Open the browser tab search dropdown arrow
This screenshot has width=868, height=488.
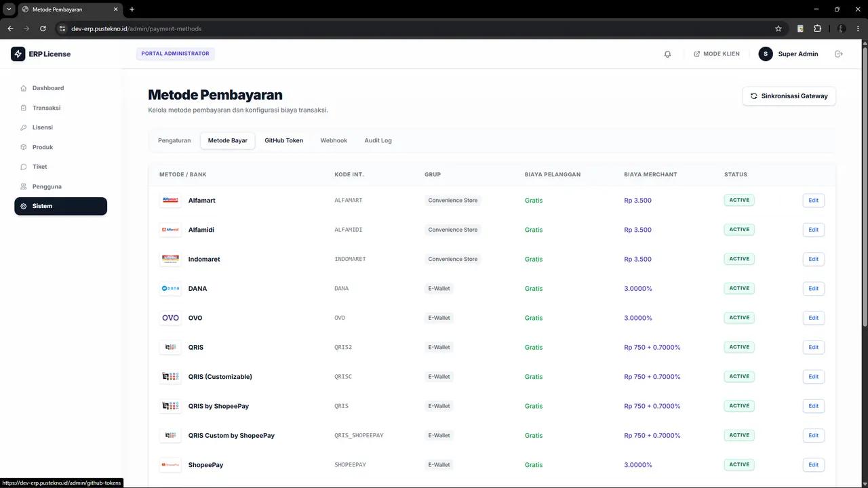(x=9, y=9)
